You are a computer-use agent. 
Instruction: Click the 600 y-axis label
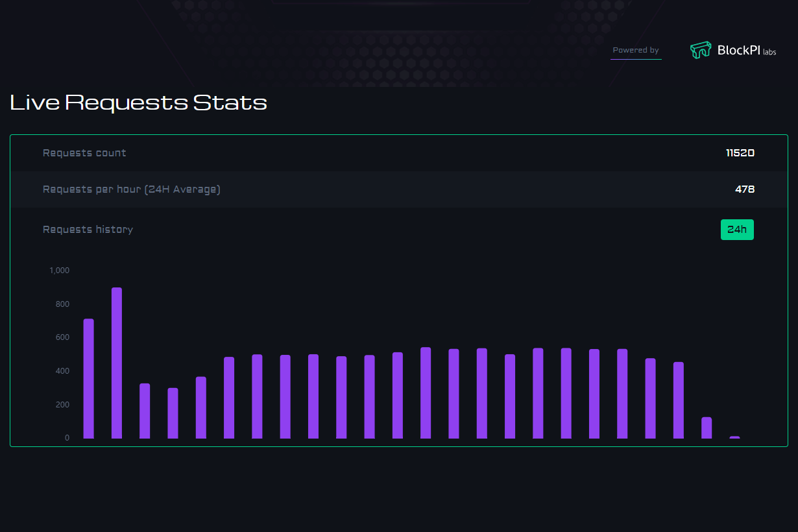pyautogui.click(x=63, y=337)
